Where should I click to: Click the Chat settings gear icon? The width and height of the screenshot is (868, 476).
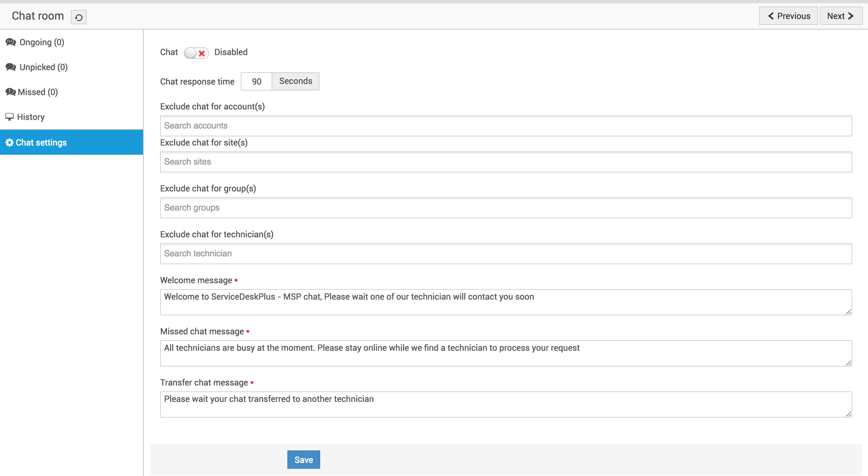10,142
